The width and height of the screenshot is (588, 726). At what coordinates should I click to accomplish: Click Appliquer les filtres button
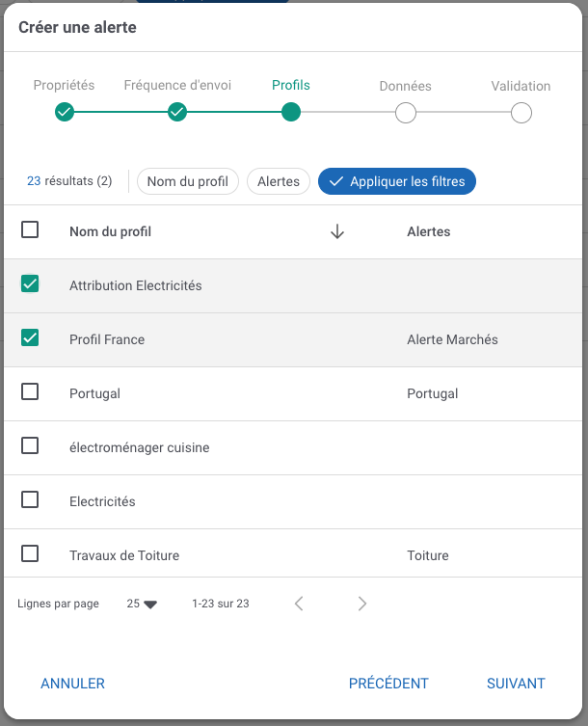(x=397, y=181)
